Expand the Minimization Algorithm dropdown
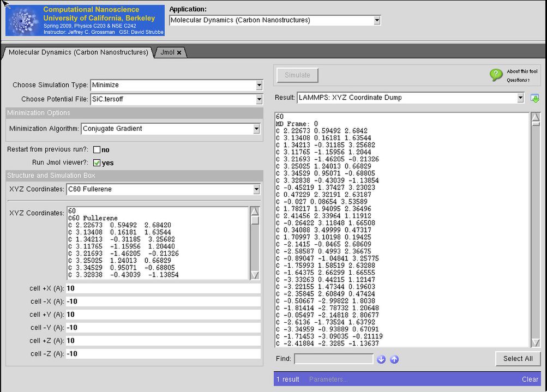Image resolution: width=547 pixels, height=392 pixels. tap(171, 129)
